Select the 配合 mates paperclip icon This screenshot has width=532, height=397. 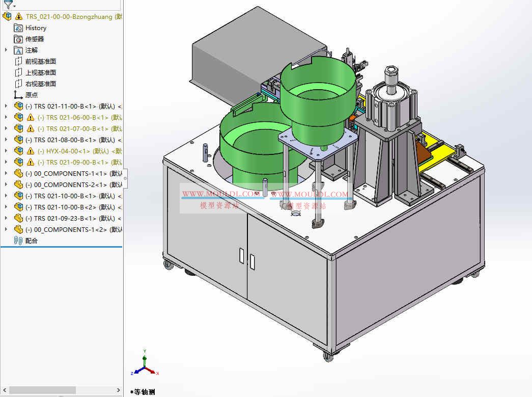[x=18, y=240]
